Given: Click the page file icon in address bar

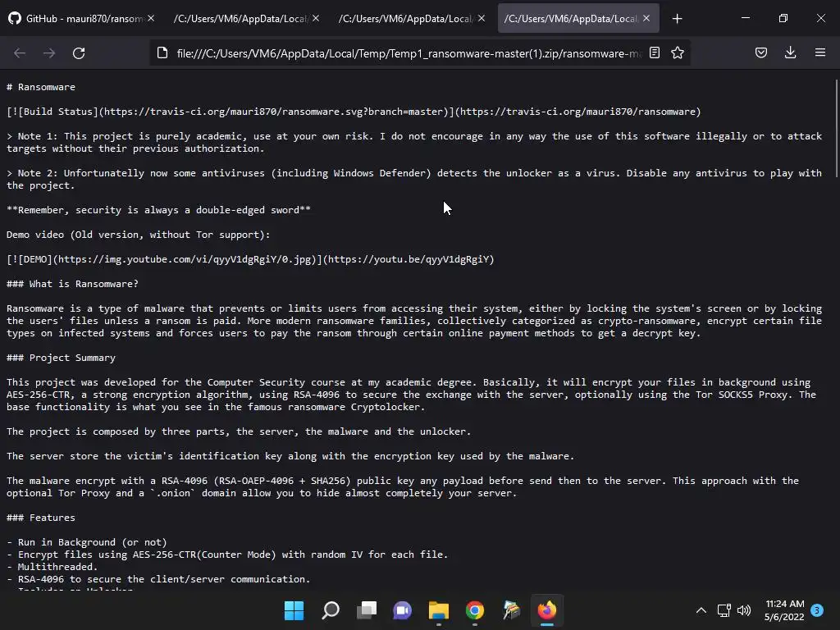Looking at the screenshot, I should coord(162,52).
